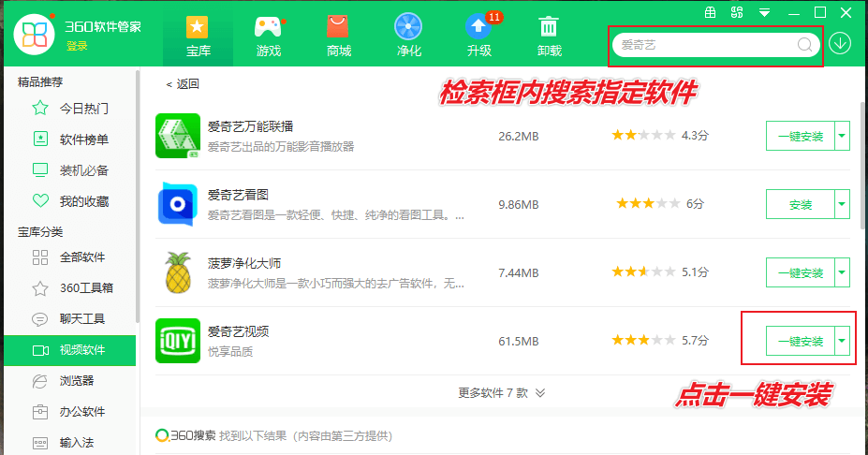Click the 全部软件 grid icon
Image resolution: width=868 pixels, height=455 pixels.
[x=40, y=257]
